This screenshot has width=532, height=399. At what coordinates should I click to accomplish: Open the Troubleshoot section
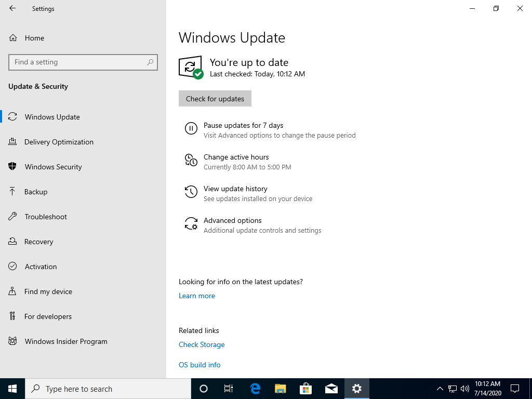(x=83, y=217)
